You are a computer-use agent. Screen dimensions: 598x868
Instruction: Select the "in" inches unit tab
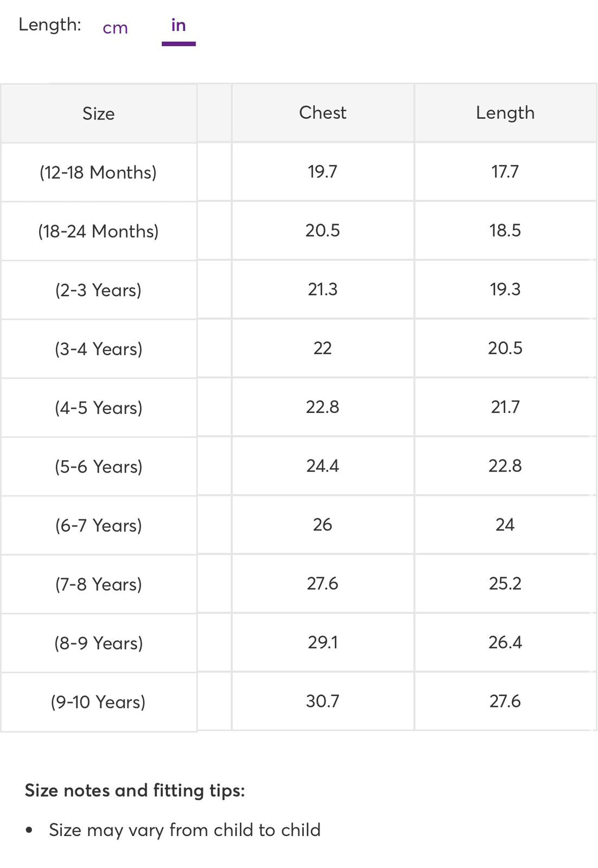[x=179, y=25]
